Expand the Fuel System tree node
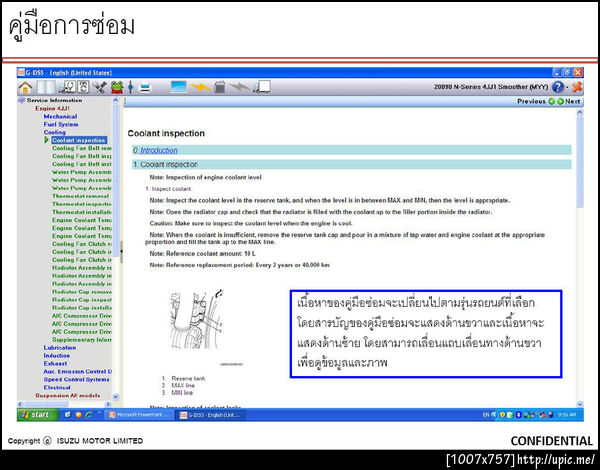 pyautogui.click(x=61, y=124)
